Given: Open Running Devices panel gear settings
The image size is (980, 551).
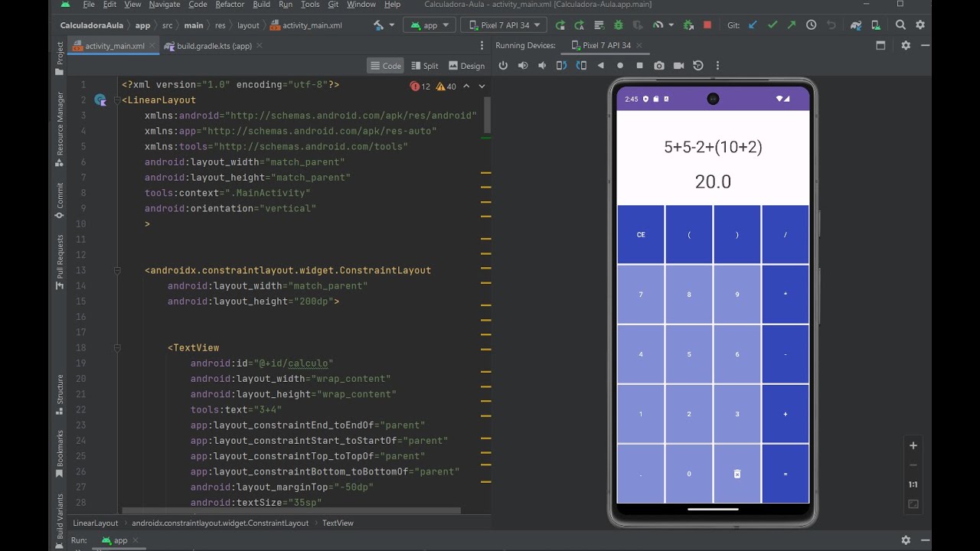Looking at the screenshot, I should pyautogui.click(x=906, y=45).
